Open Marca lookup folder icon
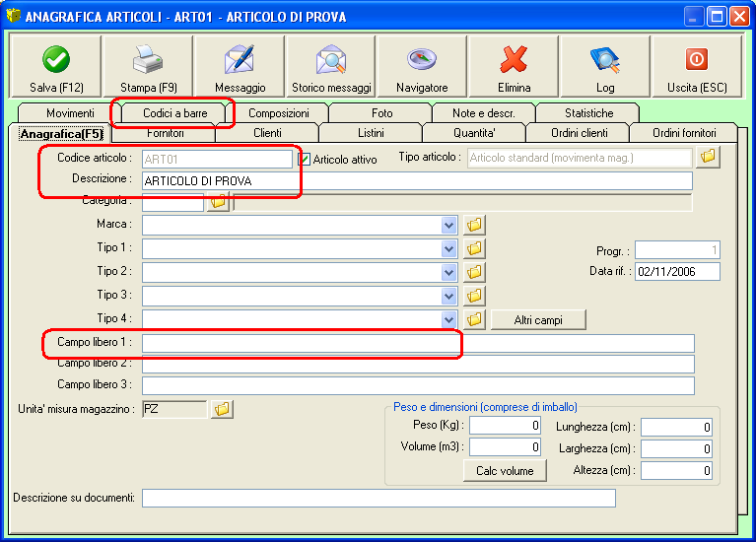This screenshot has width=756, height=542. click(x=474, y=225)
